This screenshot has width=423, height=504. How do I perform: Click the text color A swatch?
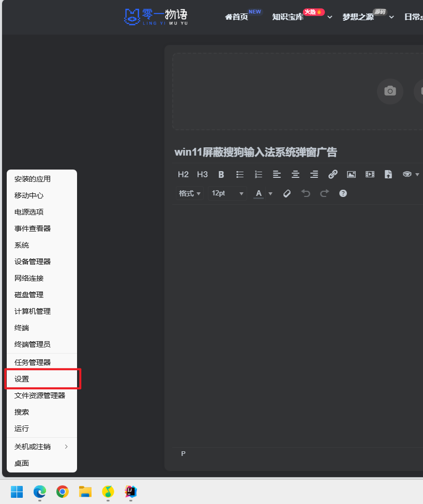click(x=259, y=193)
